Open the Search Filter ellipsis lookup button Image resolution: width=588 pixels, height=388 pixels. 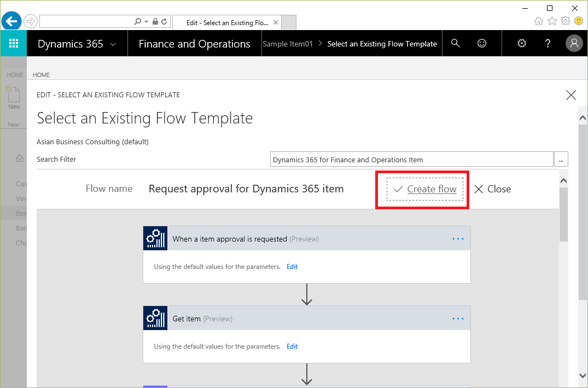coord(561,159)
